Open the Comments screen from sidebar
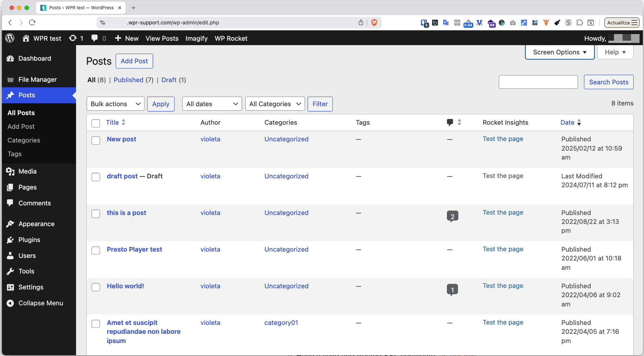Image resolution: width=644 pixels, height=356 pixels. [x=34, y=203]
